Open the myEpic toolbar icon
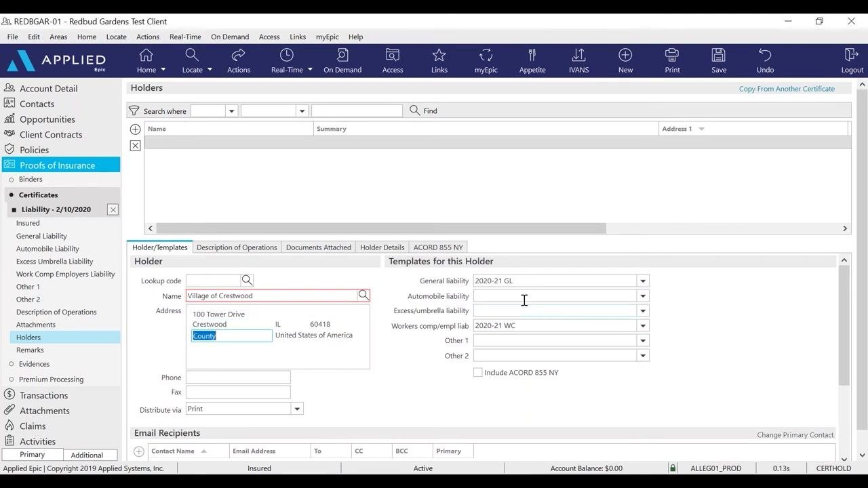The image size is (868, 488). (486, 55)
